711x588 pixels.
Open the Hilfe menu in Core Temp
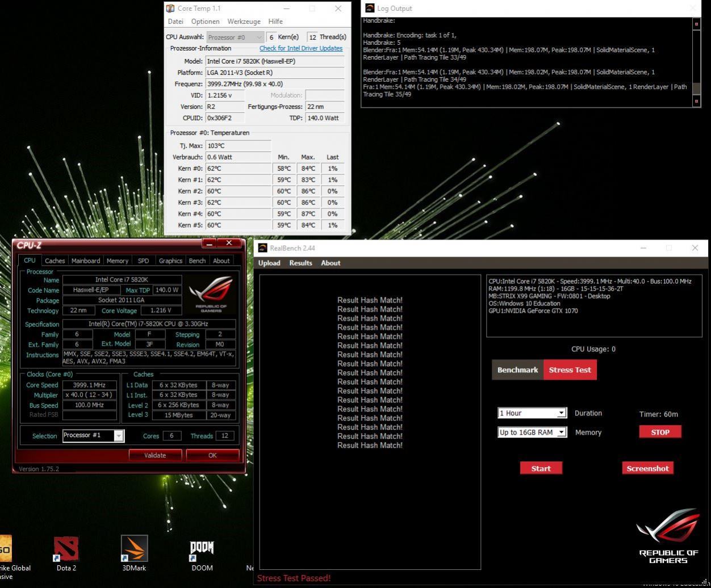275,22
